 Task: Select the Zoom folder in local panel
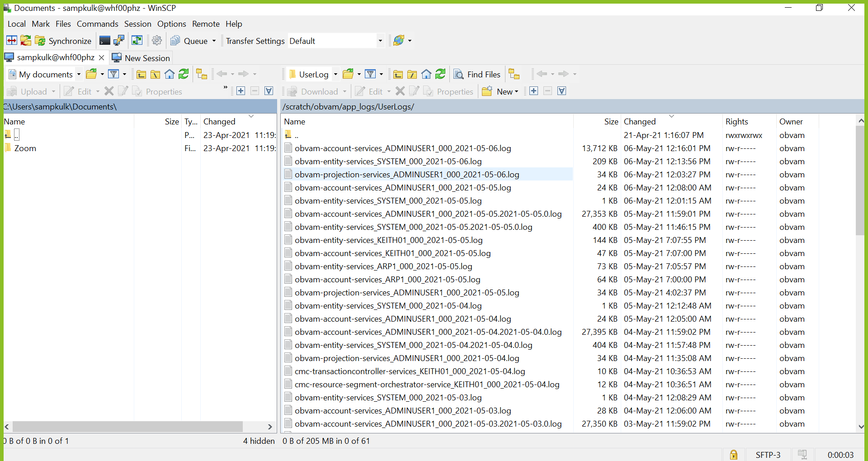(25, 148)
